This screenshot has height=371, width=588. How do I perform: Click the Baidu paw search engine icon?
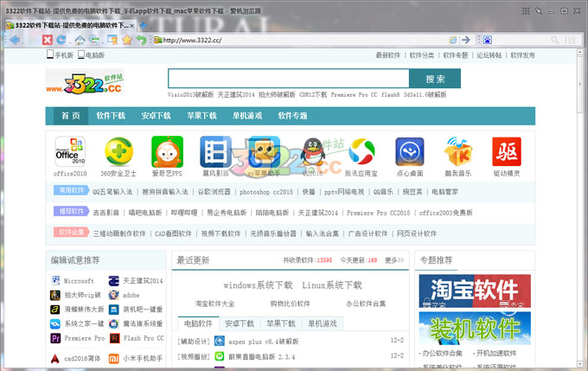point(487,40)
